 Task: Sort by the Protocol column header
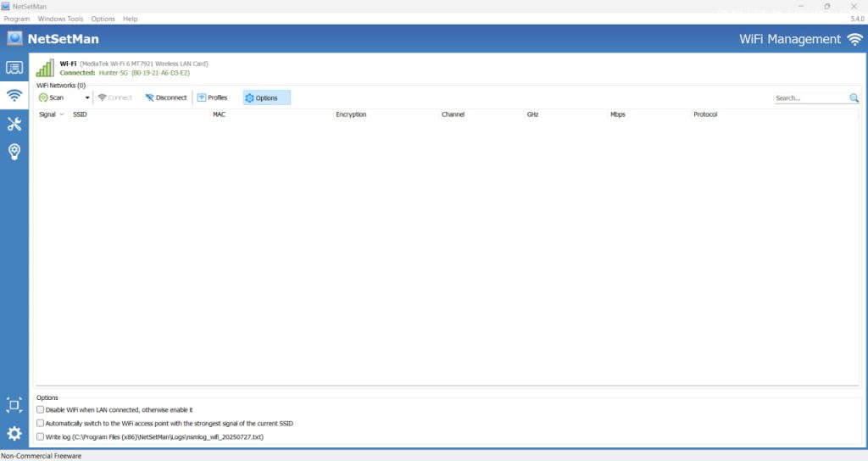click(x=705, y=114)
